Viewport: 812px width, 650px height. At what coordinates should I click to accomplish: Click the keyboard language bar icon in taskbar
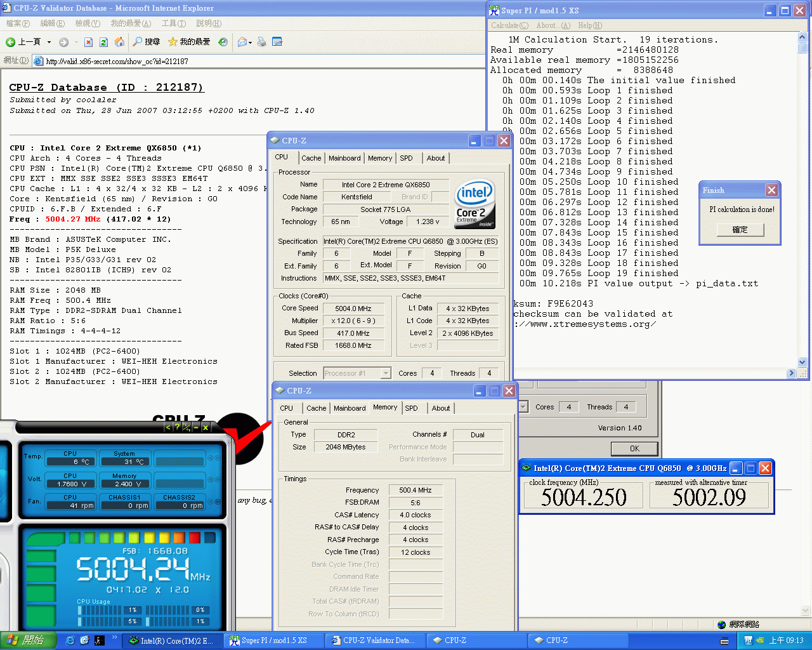click(724, 641)
